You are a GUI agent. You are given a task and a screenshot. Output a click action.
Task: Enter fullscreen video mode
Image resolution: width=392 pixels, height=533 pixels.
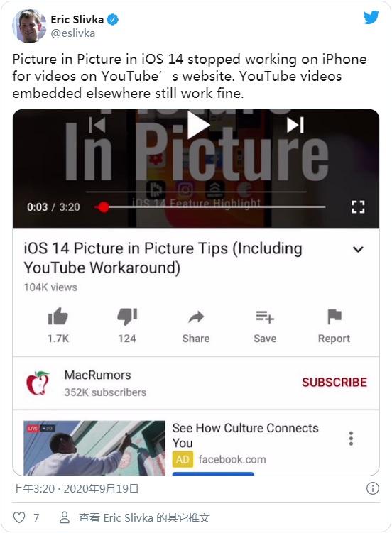coord(358,207)
